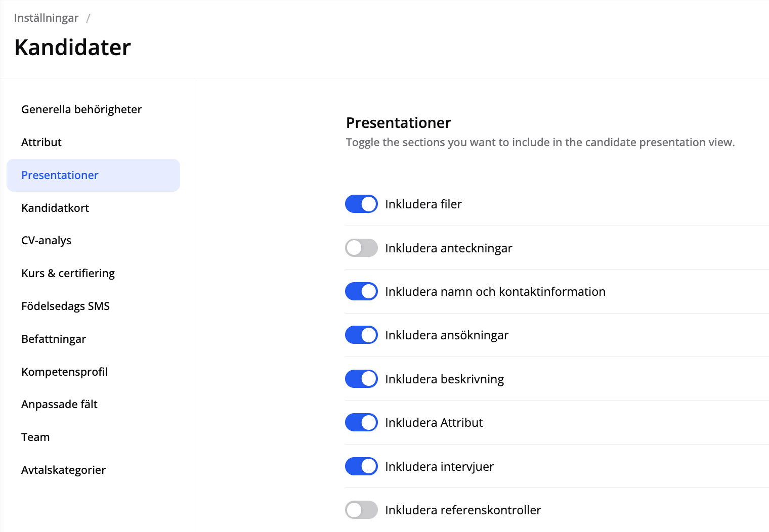769x532 pixels.
Task: Open Kurs & certifiering settings
Action: point(68,273)
